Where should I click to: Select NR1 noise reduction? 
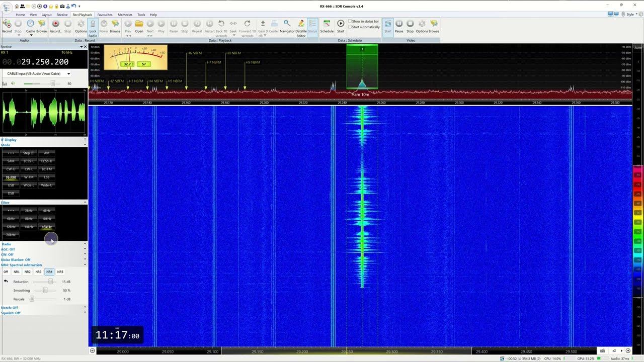pyautogui.click(x=17, y=272)
